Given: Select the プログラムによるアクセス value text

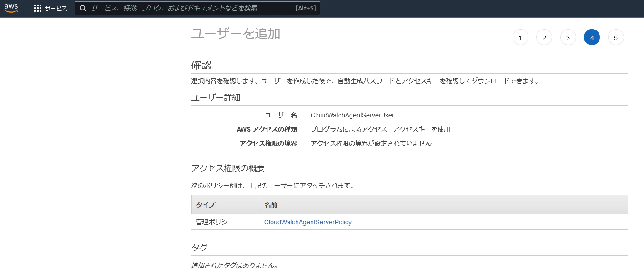Looking at the screenshot, I should [x=380, y=129].
